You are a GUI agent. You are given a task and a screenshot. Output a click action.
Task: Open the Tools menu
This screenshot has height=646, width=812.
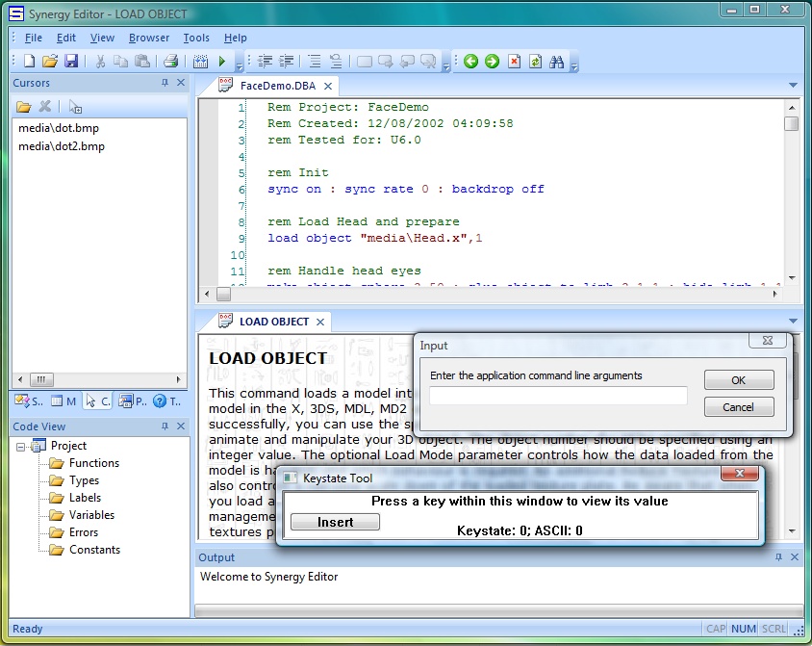point(196,38)
